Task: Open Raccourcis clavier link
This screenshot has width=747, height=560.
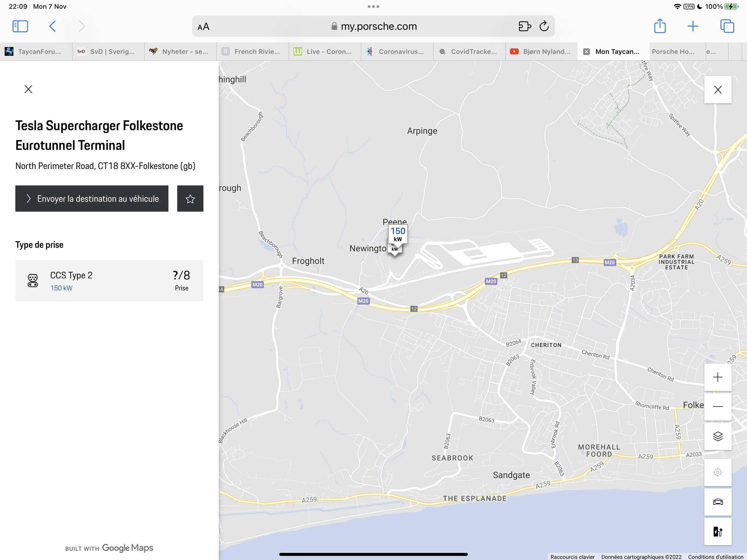Action: pyautogui.click(x=572, y=557)
